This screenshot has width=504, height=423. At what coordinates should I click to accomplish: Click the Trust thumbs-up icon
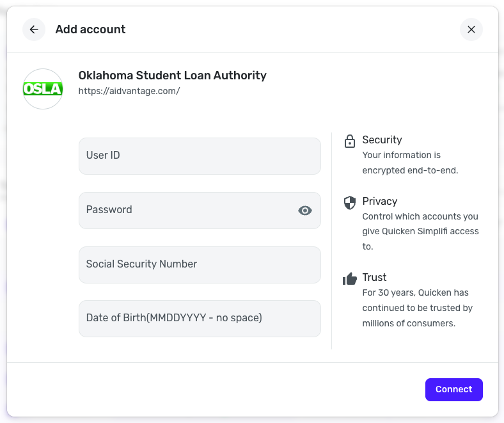pyautogui.click(x=350, y=278)
